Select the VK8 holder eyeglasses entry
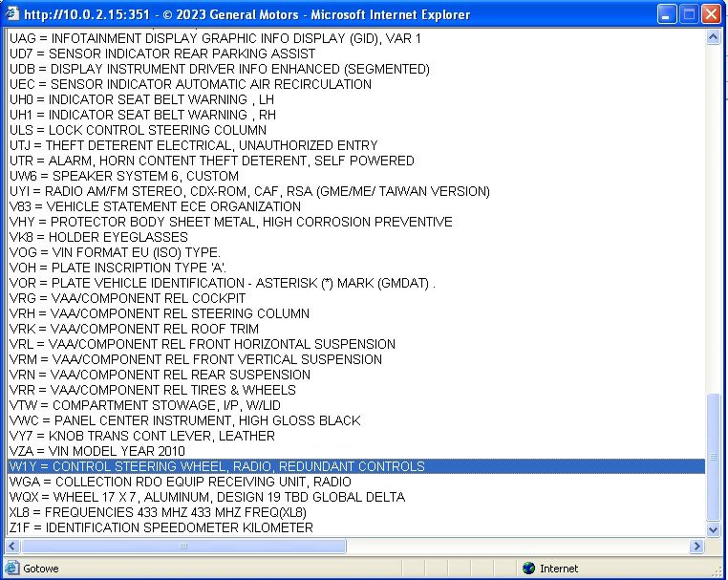This screenshot has height=580, width=728. [x=98, y=237]
